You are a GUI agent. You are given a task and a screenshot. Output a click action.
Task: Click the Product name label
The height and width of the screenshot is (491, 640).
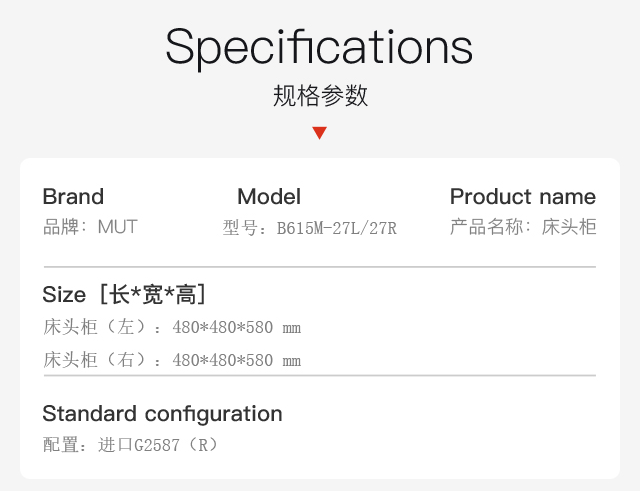pyautogui.click(x=523, y=196)
